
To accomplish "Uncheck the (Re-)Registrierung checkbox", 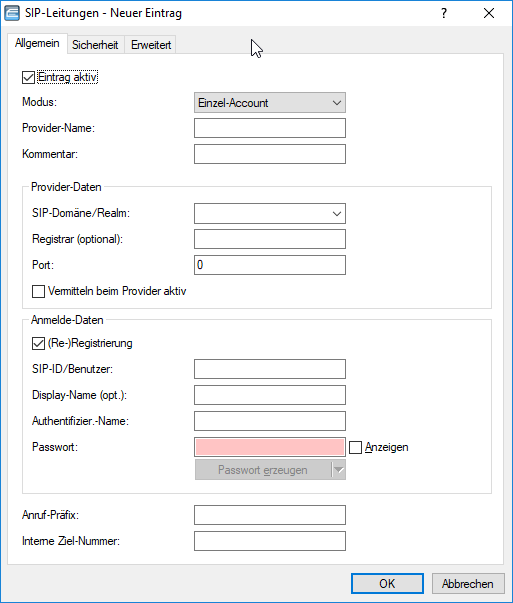I will (38, 343).
